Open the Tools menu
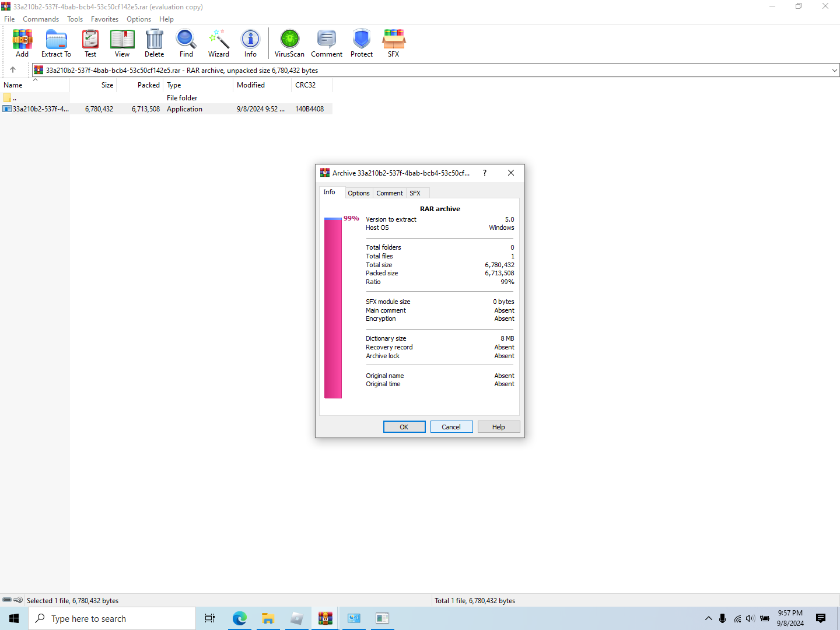 [75, 19]
